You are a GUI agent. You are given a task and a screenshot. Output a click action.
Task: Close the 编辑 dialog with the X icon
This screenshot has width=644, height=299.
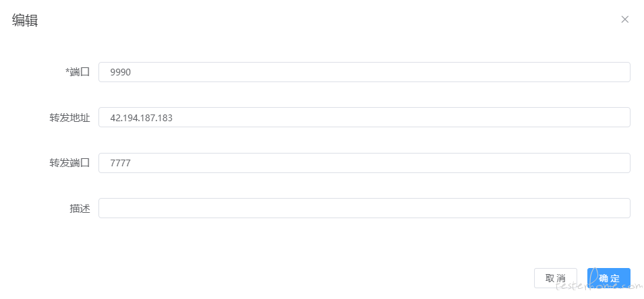click(x=624, y=20)
